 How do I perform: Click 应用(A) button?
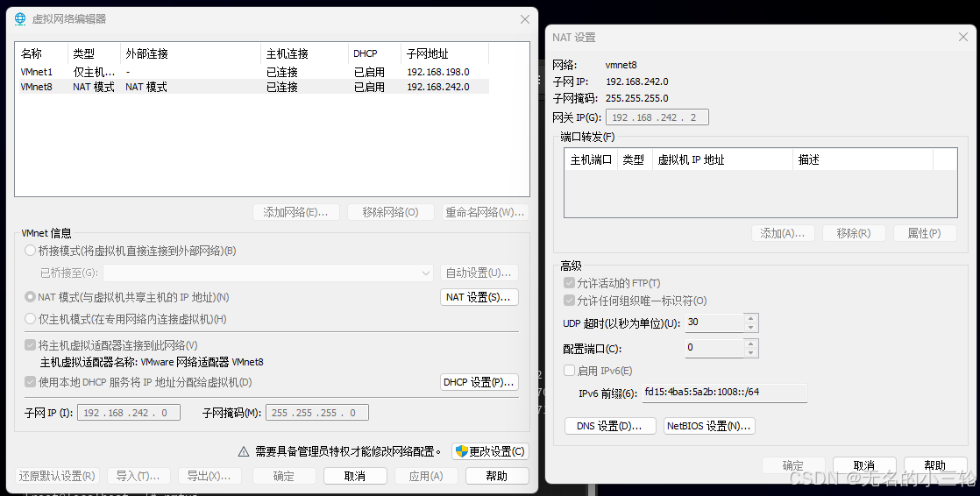[426, 476]
